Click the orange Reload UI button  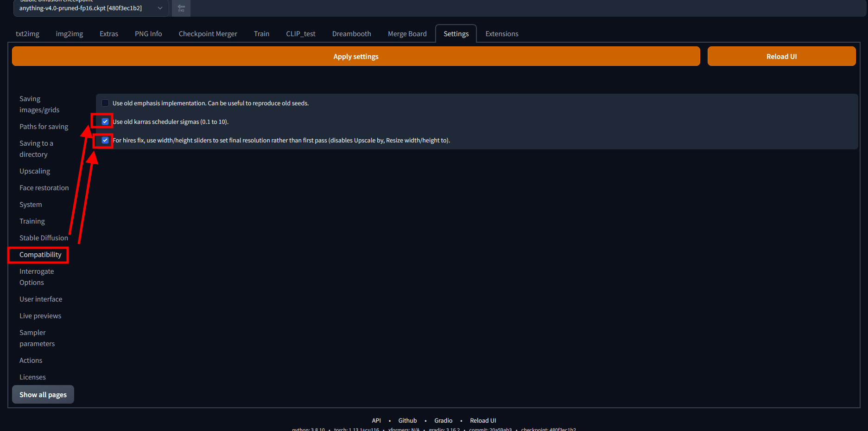coord(781,56)
